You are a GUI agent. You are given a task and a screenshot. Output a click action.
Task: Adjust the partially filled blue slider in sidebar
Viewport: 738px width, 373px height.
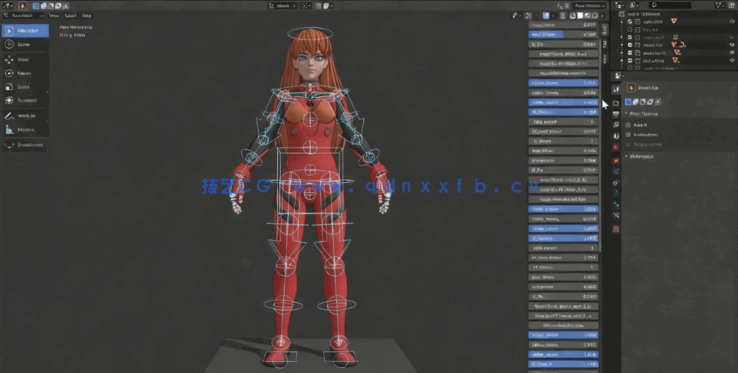coord(563,34)
